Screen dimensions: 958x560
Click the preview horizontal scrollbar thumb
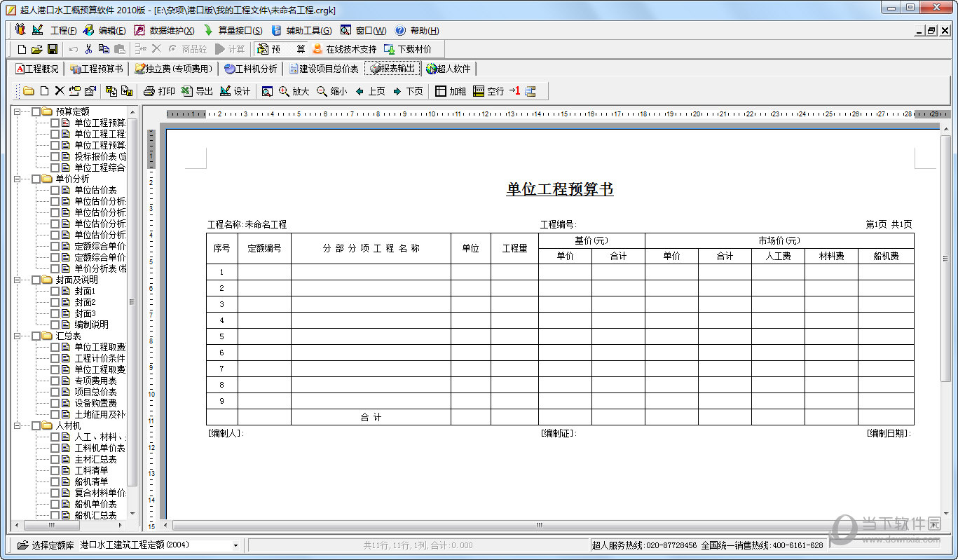tap(539, 525)
